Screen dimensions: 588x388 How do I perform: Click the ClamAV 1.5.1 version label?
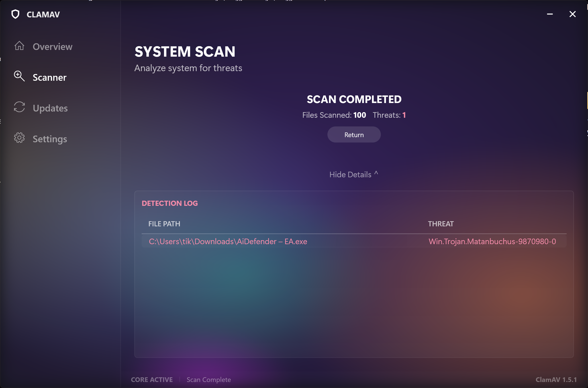point(556,380)
